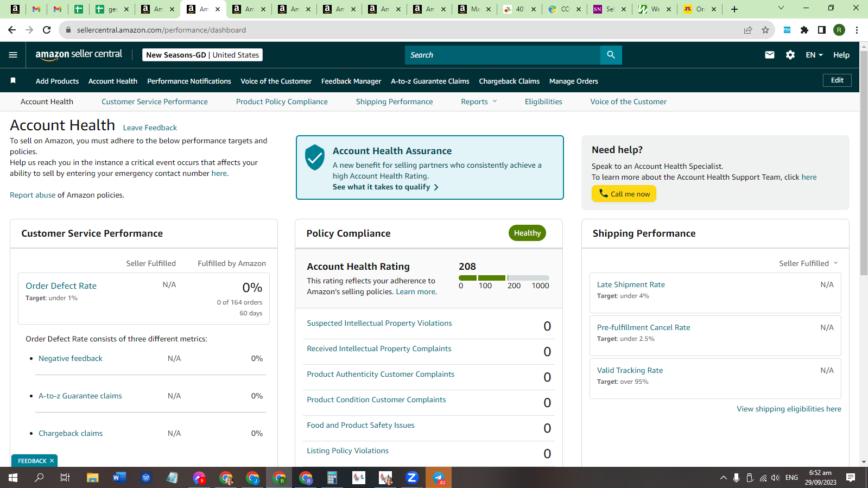Click the browser address bar URL
868x488 pixels.
tap(161, 30)
